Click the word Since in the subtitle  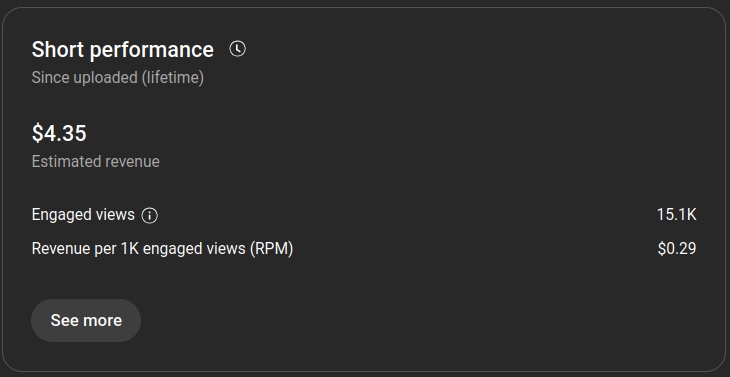50,77
